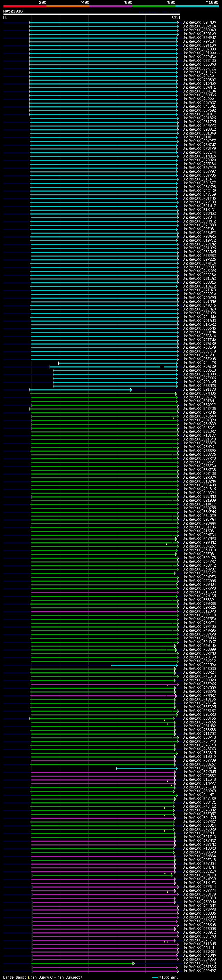Select hit label UniRef100_Q7NHB5

(x=199, y=393)
